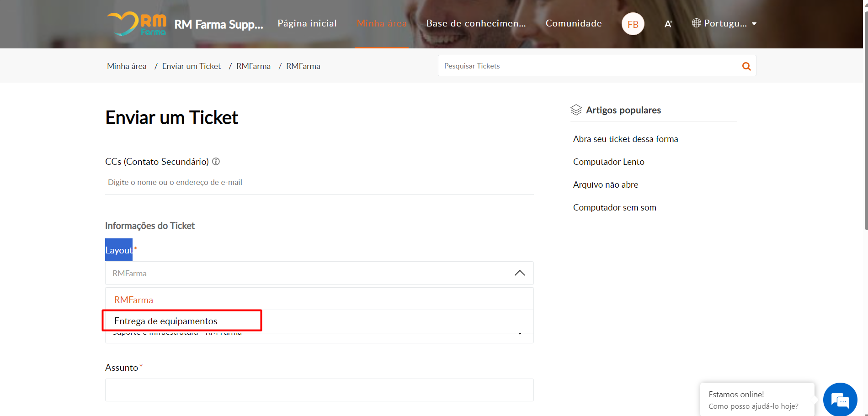Click the orange search magnifier icon
This screenshot has height=416, width=868.
(746, 66)
